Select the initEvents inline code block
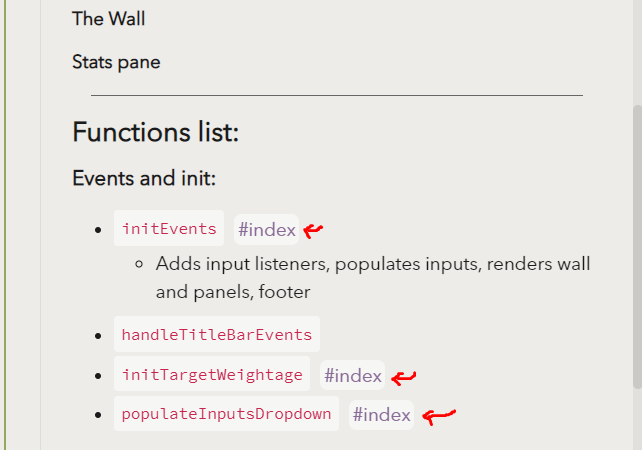The width and height of the screenshot is (642, 450). [x=169, y=228]
